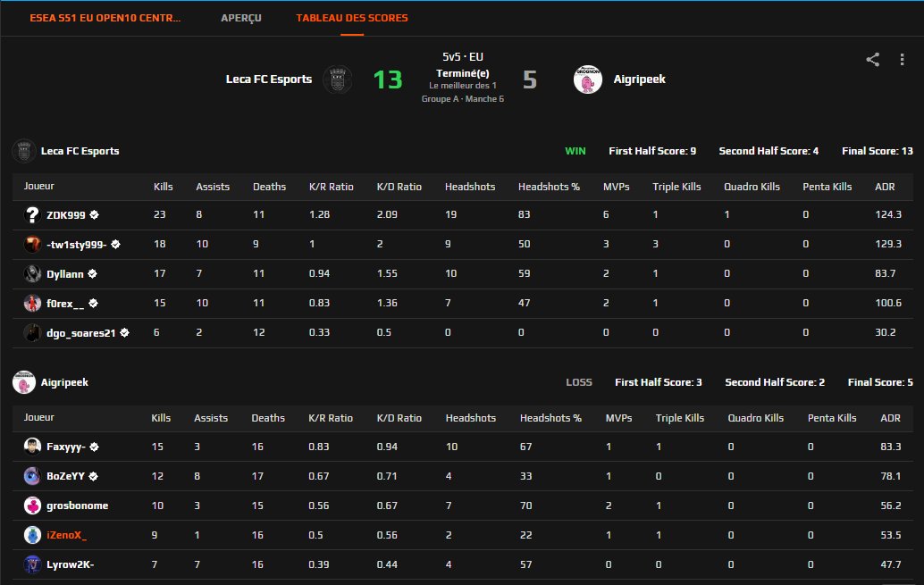Click Deaths header in Aigripeek table

(268, 418)
